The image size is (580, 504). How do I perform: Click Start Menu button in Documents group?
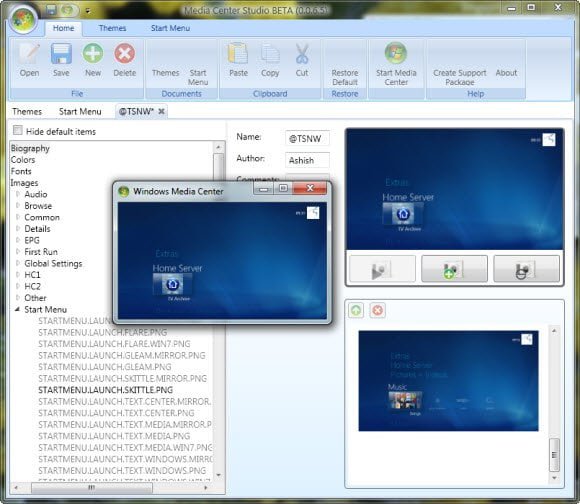coord(198,77)
